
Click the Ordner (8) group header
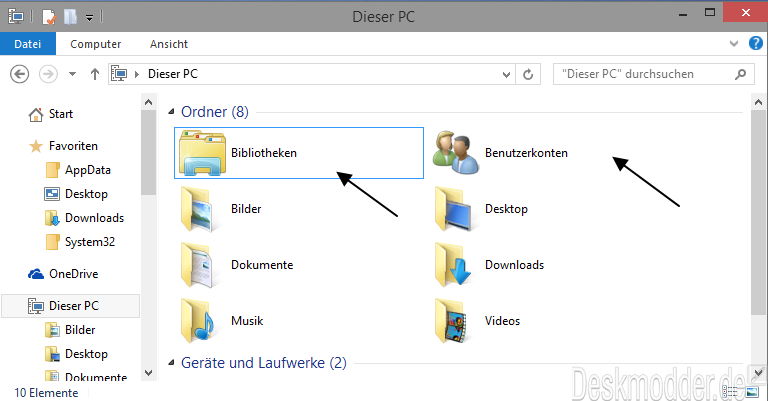pos(215,112)
